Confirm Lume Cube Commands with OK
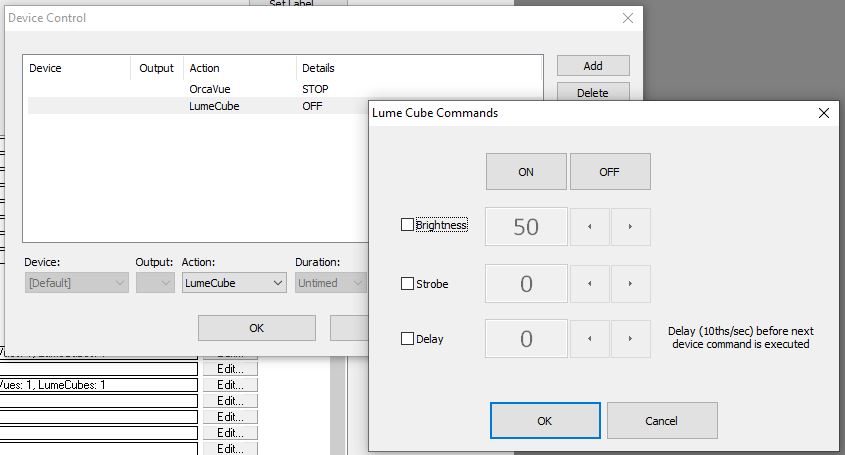 (545, 420)
